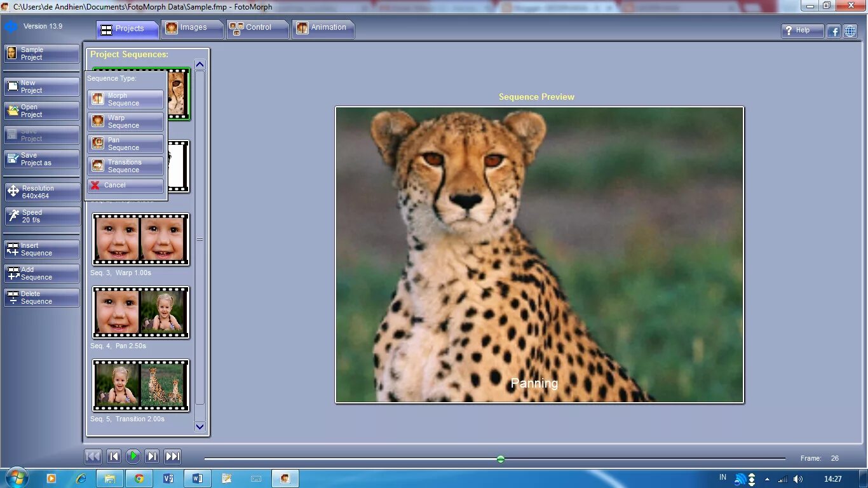
Task: Play the sequence preview
Action: (x=133, y=456)
